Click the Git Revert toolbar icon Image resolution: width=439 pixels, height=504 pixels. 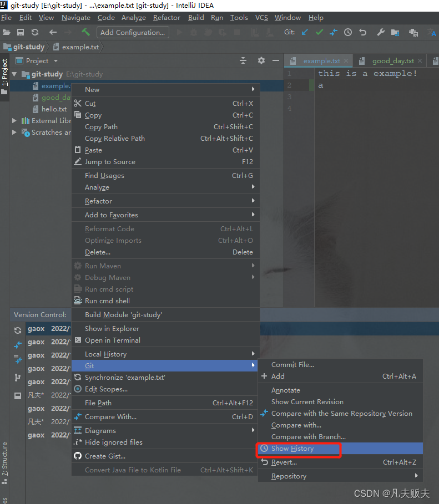tap(363, 32)
